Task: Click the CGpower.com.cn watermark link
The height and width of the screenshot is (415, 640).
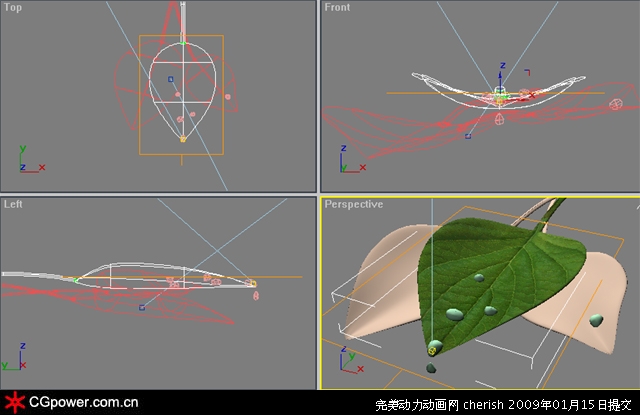Action: [82, 403]
